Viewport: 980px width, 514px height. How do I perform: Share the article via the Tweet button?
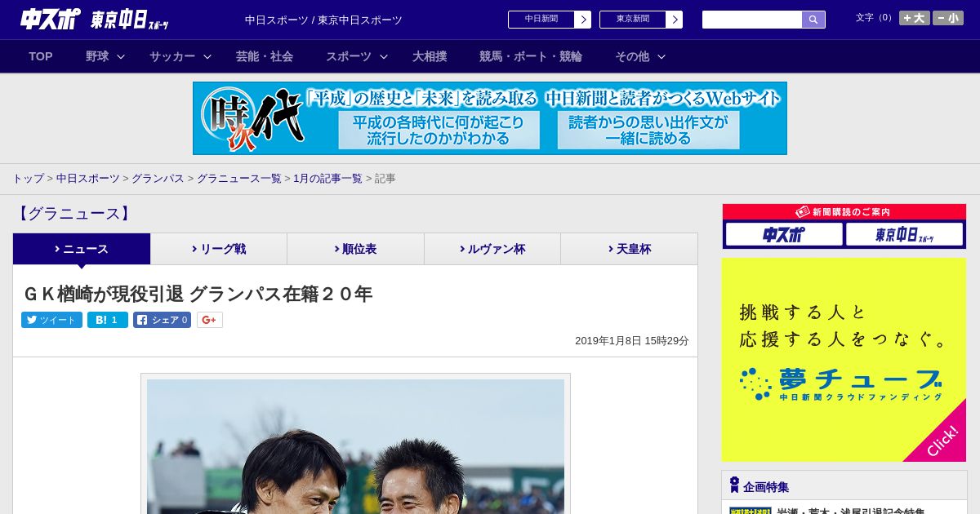[51, 320]
